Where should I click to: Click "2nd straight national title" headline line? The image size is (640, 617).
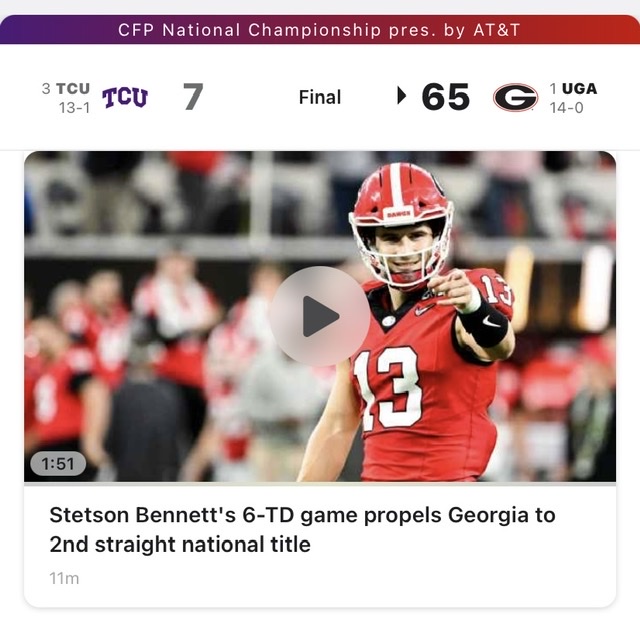(x=180, y=544)
